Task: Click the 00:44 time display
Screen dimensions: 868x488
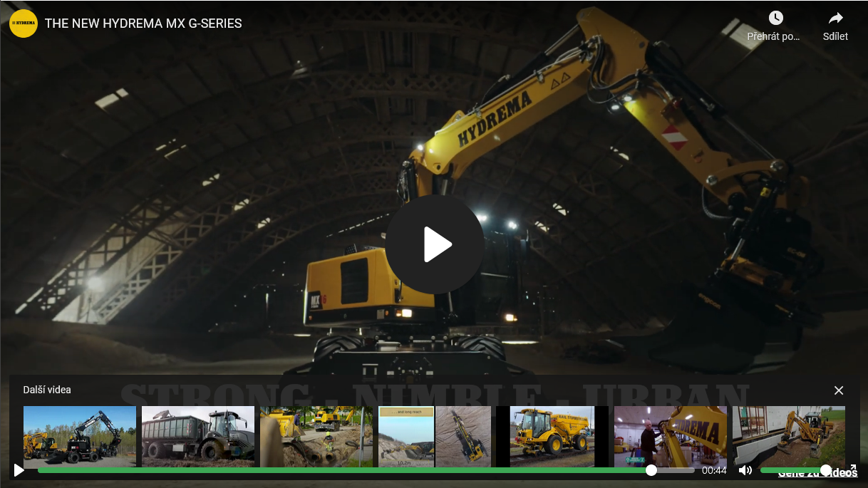Action: [714, 470]
